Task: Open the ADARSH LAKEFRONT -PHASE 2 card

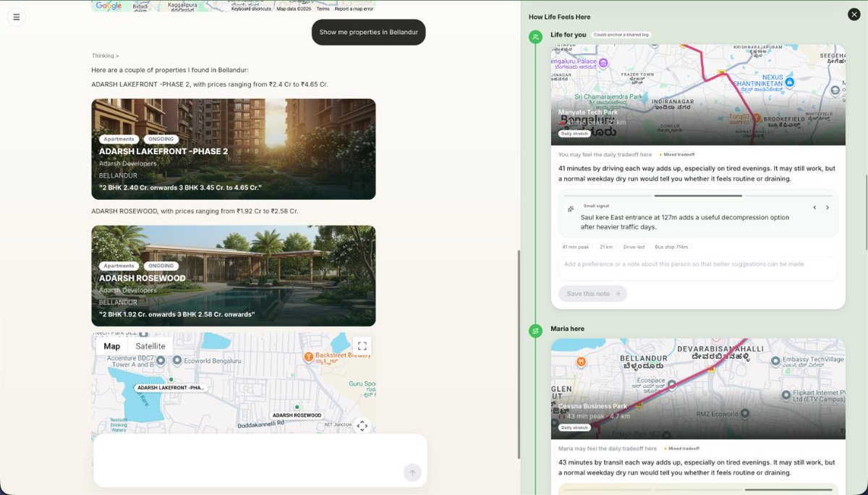Action: coord(234,149)
